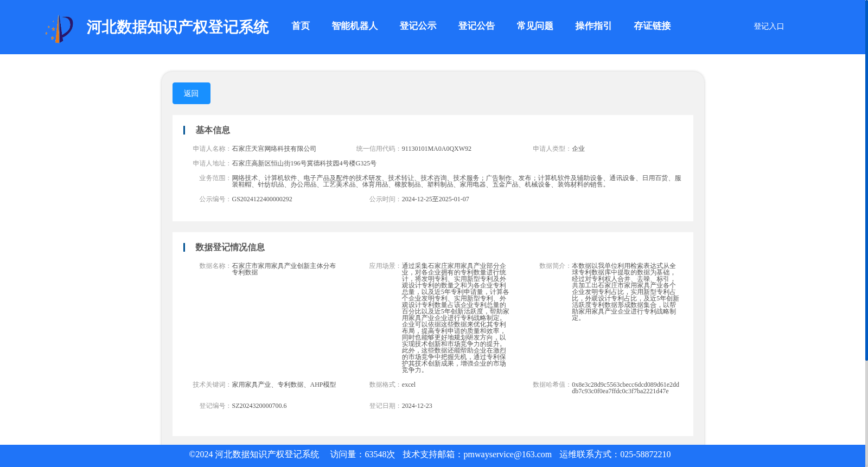Click the 返回 button
This screenshot has height=467, width=868.
coord(192,93)
